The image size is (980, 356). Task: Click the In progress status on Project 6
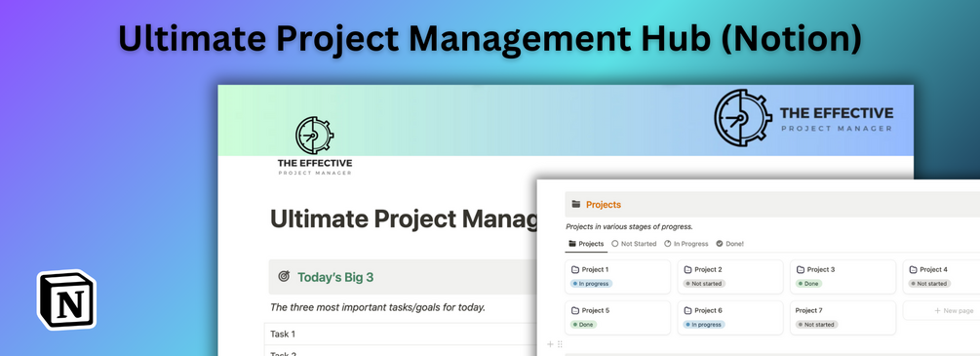click(x=704, y=325)
